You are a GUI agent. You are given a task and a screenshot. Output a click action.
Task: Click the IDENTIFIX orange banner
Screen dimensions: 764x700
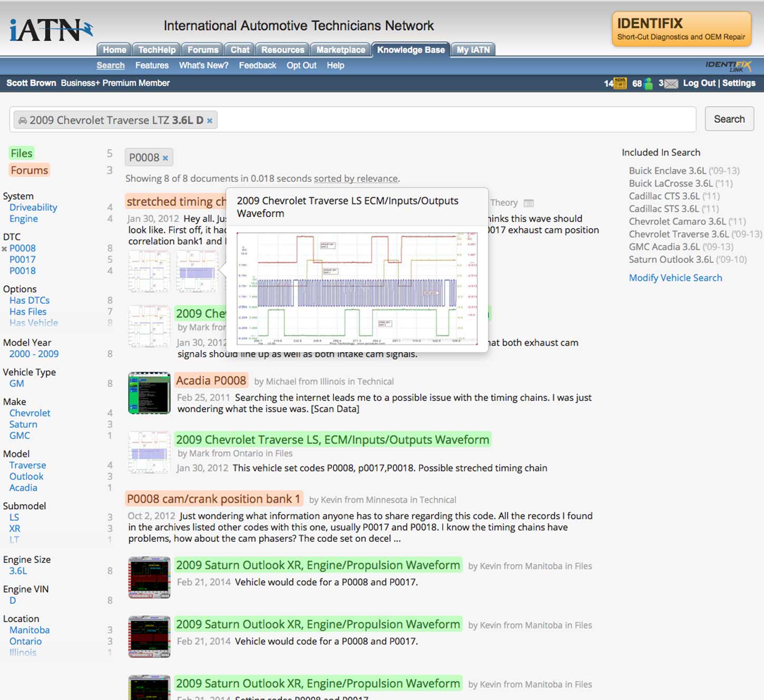pyautogui.click(x=681, y=29)
